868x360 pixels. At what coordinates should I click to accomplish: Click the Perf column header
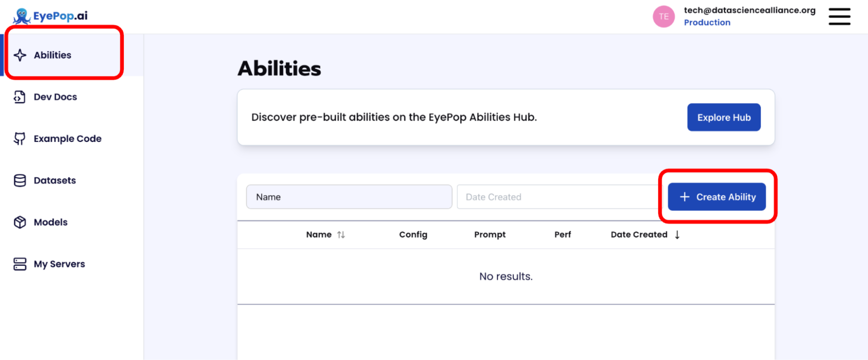coord(562,234)
